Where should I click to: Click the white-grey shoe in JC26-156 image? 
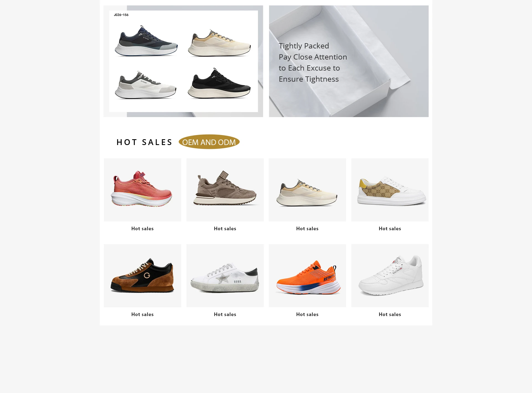145,85
